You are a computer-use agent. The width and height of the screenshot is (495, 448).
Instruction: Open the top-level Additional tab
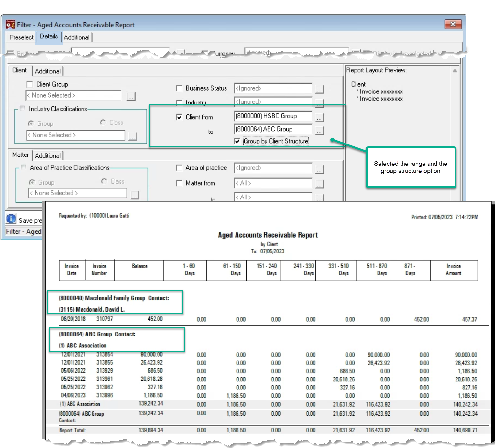tap(77, 37)
